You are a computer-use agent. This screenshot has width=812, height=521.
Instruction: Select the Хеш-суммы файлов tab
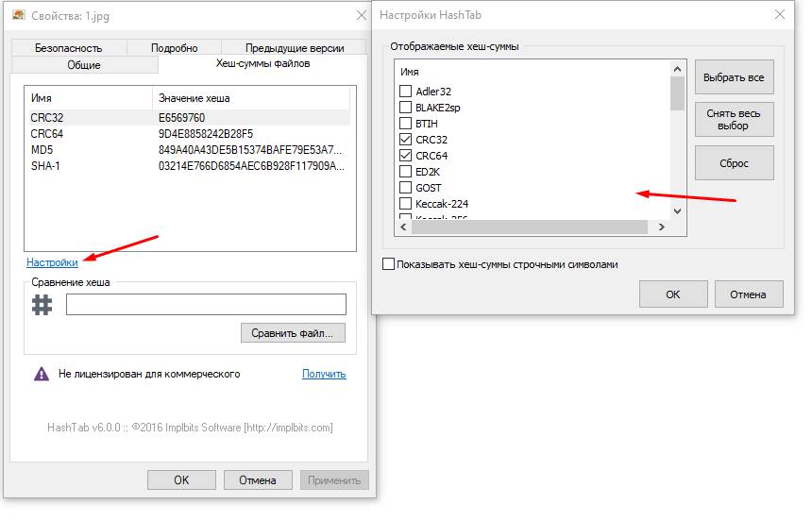point(263,63)
